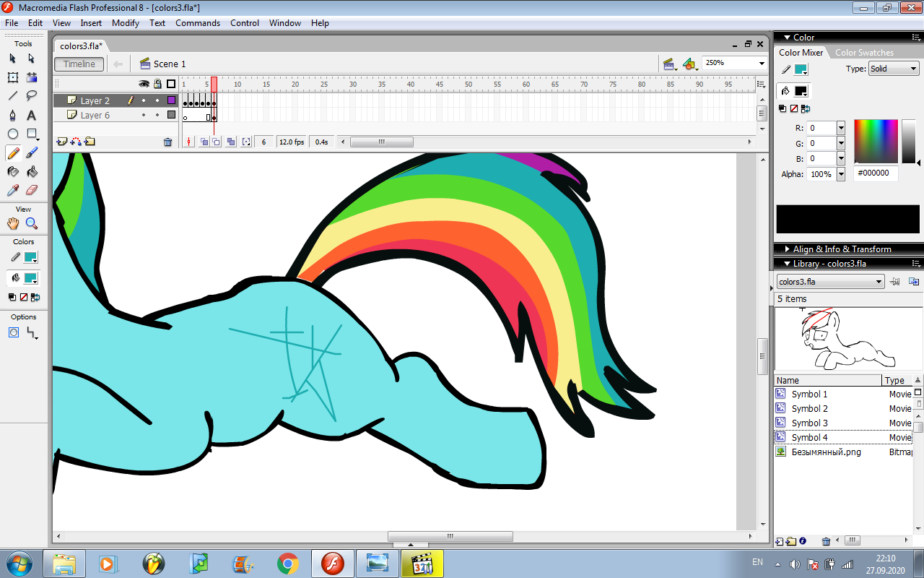This screenshot has width=924, height=578.
Task: Click Library Properties info icon
Action: click(x=803, y=541)
